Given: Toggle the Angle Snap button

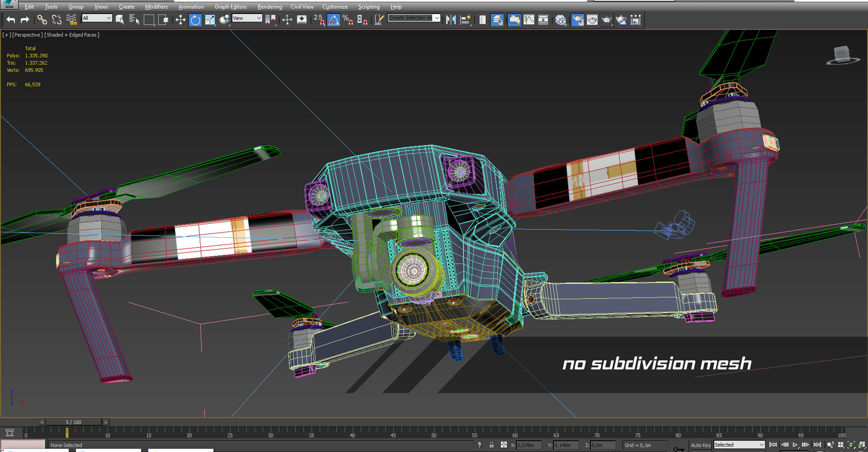Looking at the screenshot, I should [x=333, y=20].
